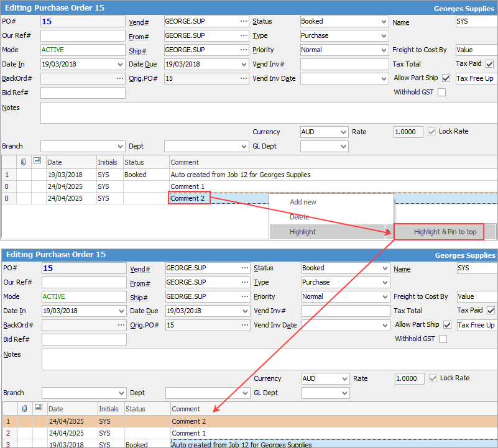Click the Comment column header in lower grid
This screenshot has width=498, height=448.
tap(186, 409)
